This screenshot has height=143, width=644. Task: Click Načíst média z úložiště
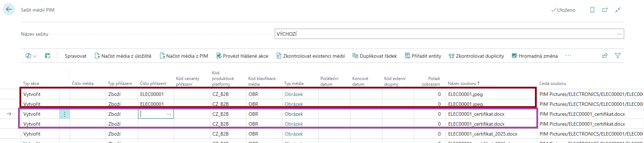pos(123,56)
